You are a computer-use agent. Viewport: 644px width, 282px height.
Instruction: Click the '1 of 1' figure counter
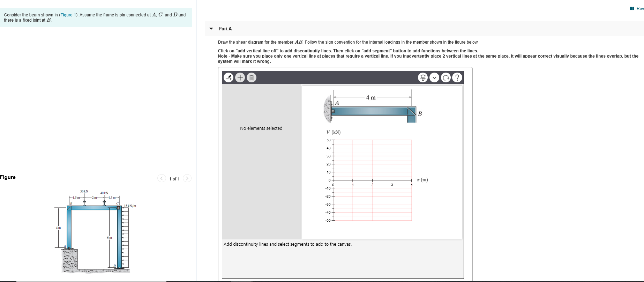point(174,179)
